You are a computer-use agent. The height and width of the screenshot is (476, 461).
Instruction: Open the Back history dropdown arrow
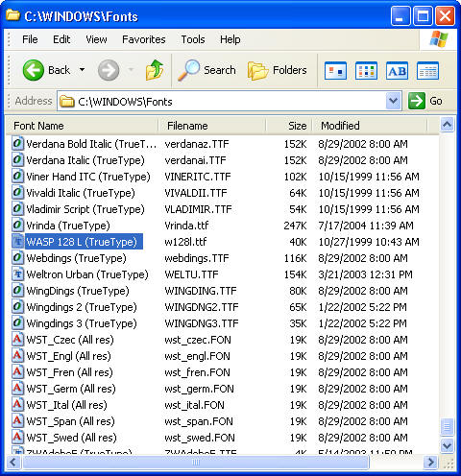[83, 70]
